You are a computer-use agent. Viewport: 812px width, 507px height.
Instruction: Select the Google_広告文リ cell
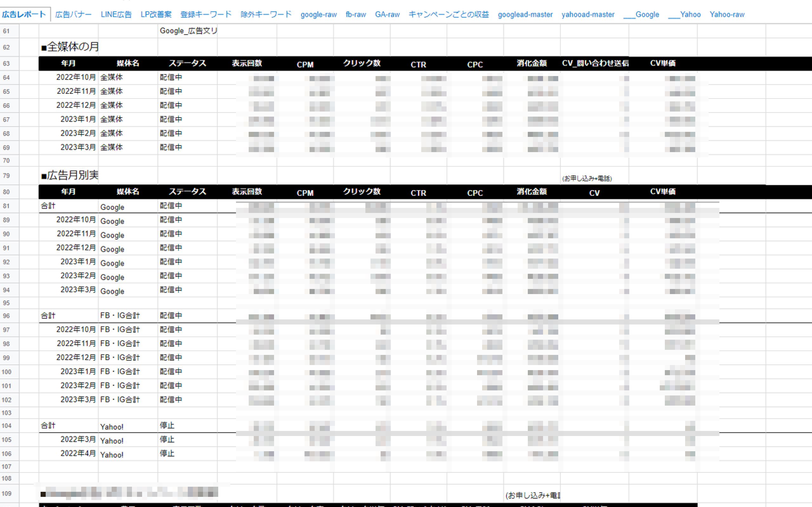[187, 31]
